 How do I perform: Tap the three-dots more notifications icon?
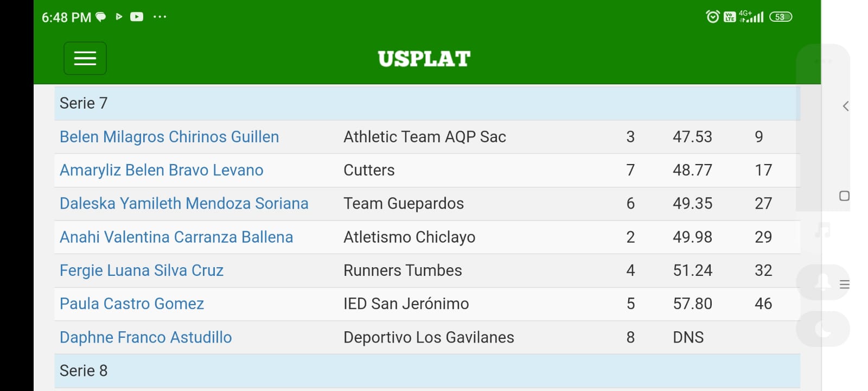tap(159, 17)
